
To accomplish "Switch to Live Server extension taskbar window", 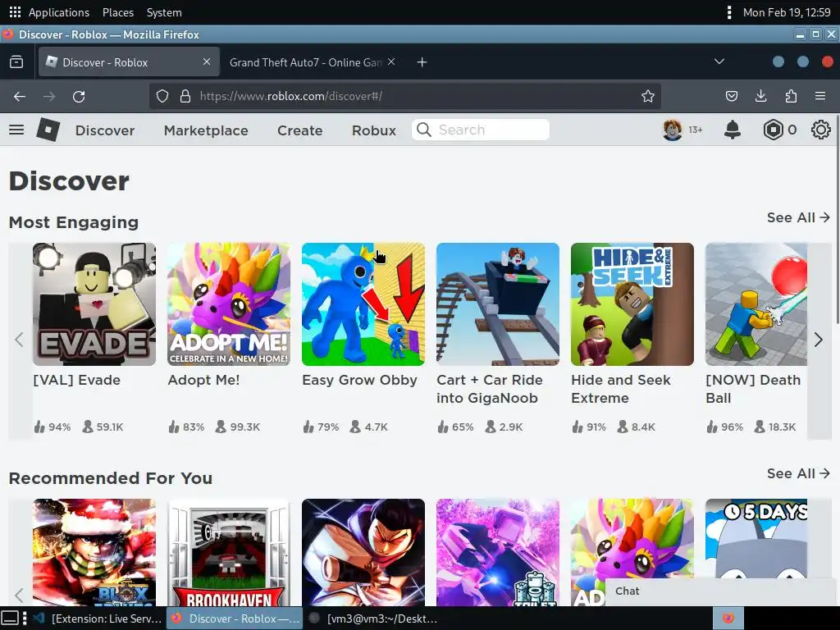I will (x=97, y=619).
